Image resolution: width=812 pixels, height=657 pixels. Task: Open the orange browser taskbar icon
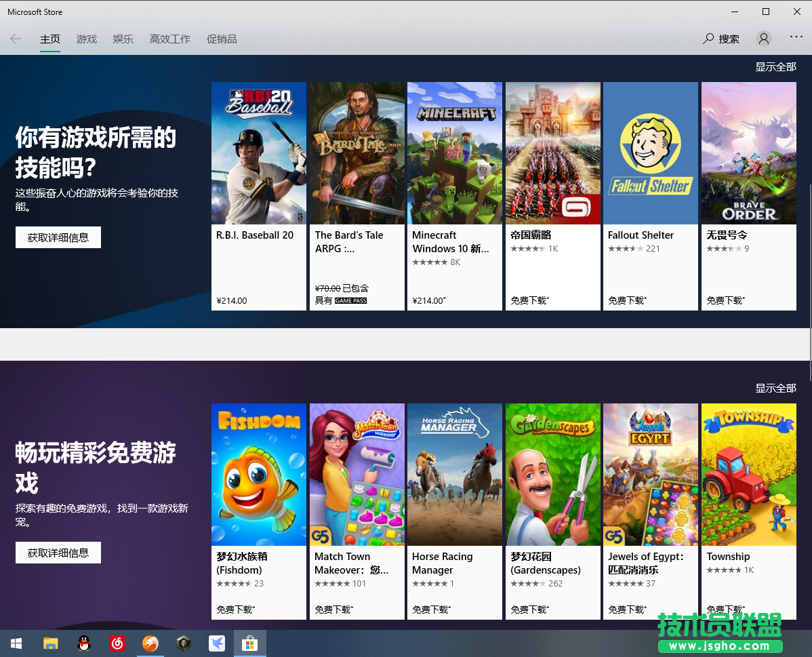click(x=150, y=643)
